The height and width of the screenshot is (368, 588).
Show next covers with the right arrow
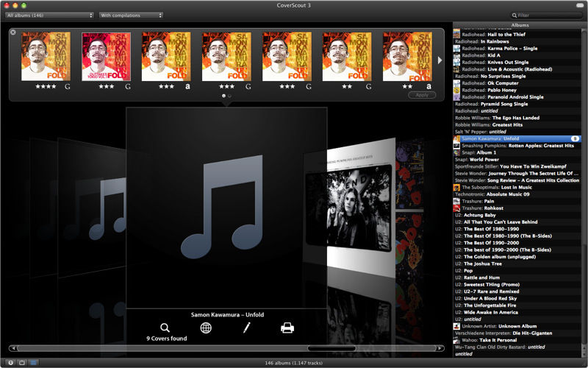[440, 60]
